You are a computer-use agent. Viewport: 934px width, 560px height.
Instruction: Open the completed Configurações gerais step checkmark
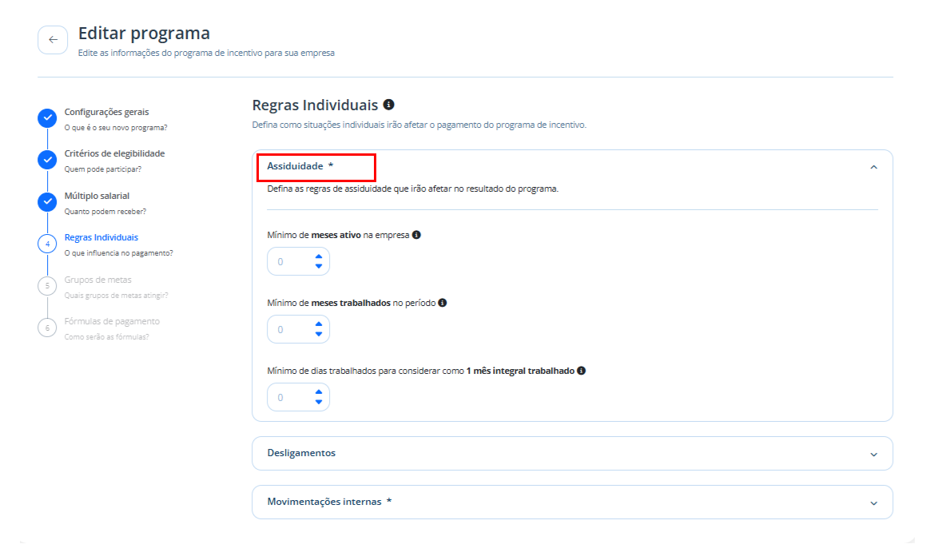(47, 118)
